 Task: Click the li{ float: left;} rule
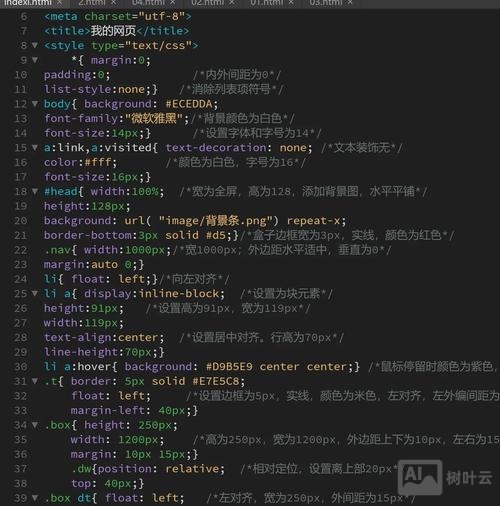[101, 279]
